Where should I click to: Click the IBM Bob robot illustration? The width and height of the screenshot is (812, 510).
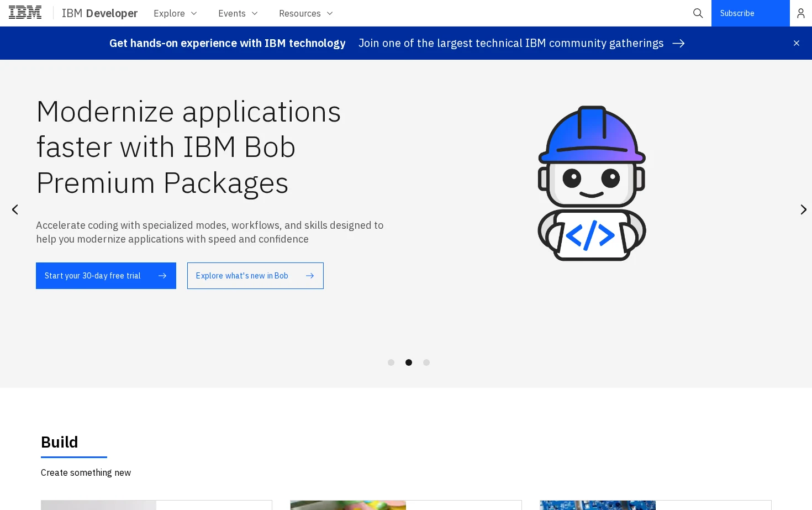point(592,183)
